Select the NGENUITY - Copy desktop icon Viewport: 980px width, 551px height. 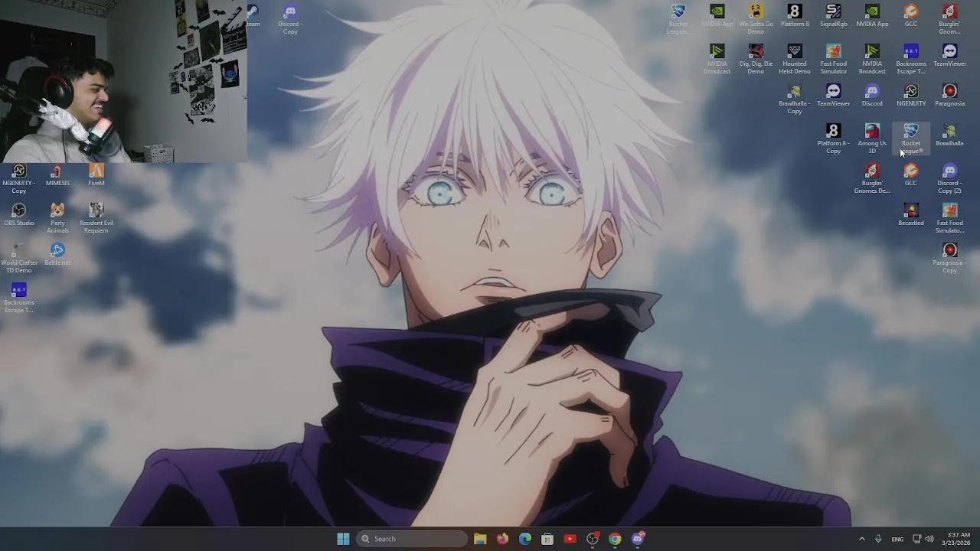click(x=19, y=179)
